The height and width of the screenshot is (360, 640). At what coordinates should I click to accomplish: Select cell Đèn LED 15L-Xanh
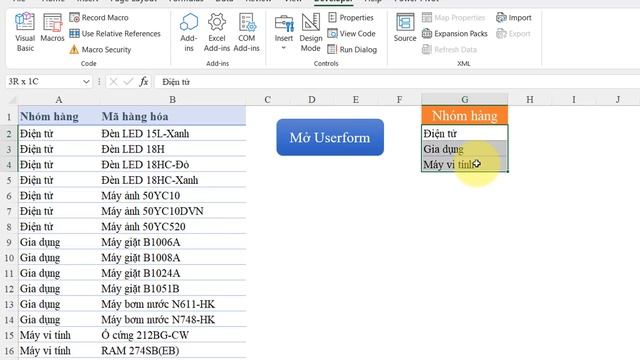172,133
